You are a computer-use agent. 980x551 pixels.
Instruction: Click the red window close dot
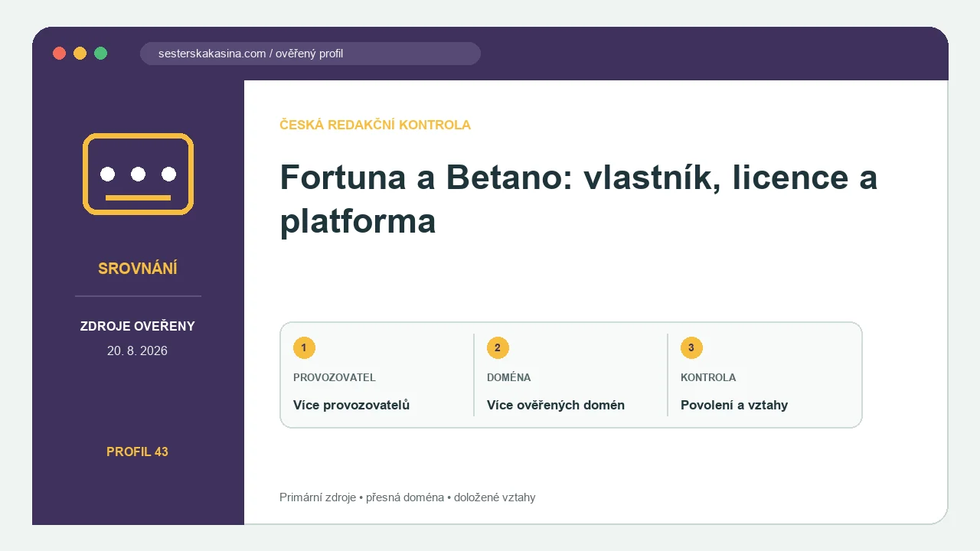59,53
